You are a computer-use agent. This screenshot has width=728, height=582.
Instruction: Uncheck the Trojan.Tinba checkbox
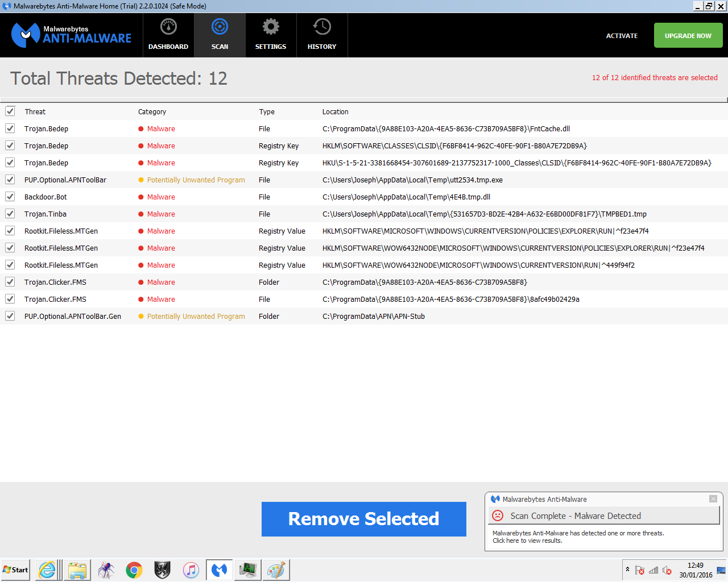[x=10, y=214]
